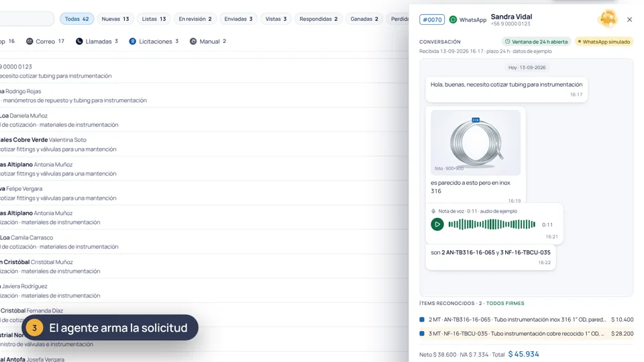Screen dimensions: 644x362
Task: Click the Licitaciones channel icon
Action: tap(133, 42)
